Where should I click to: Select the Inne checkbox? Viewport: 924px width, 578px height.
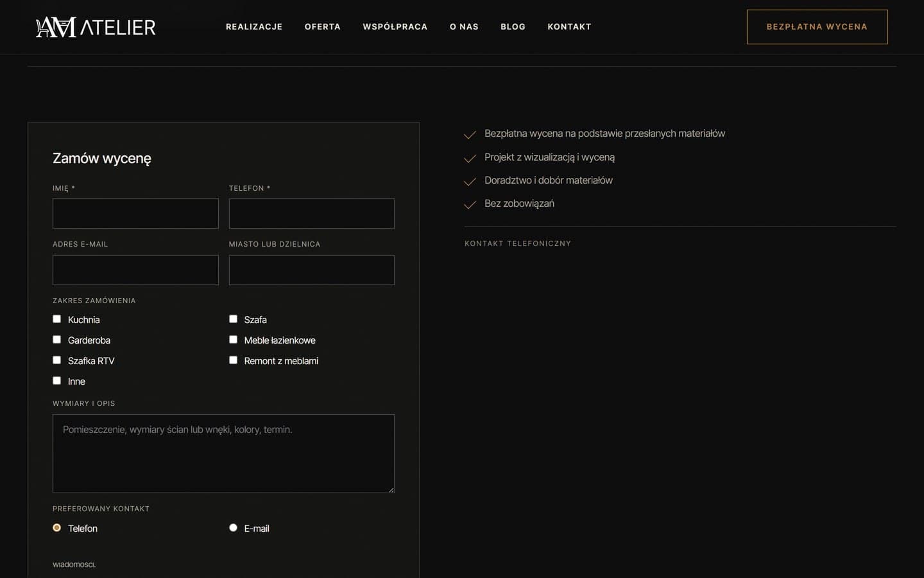tap(56, 381)
